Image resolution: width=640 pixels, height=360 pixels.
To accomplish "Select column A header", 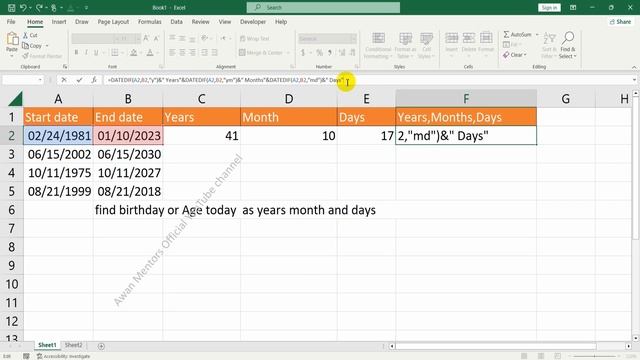I will tap(58, 99).
